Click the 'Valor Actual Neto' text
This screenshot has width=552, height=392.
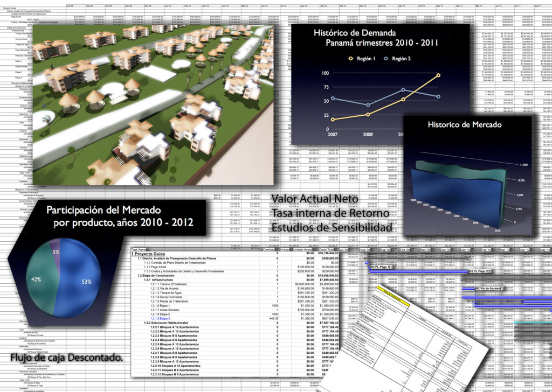coord(314,200)
